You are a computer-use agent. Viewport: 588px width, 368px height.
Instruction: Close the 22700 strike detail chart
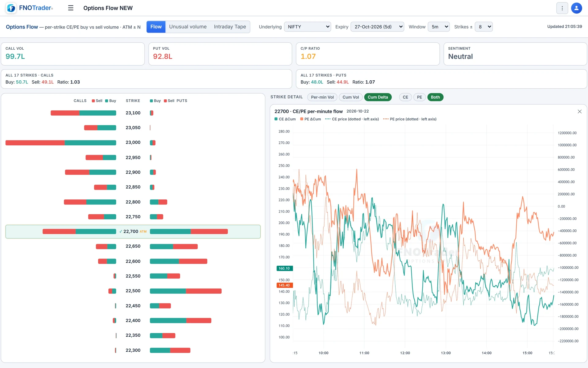579,112
